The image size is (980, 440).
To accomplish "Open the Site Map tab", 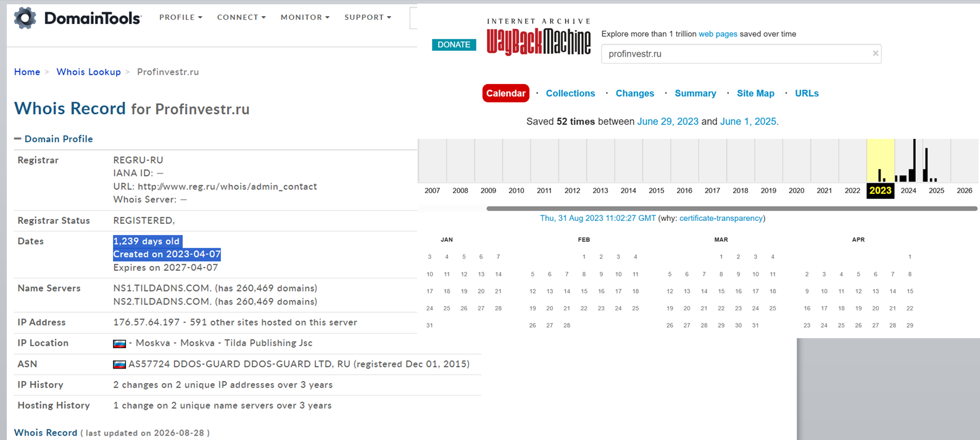I will click(755, 93).
